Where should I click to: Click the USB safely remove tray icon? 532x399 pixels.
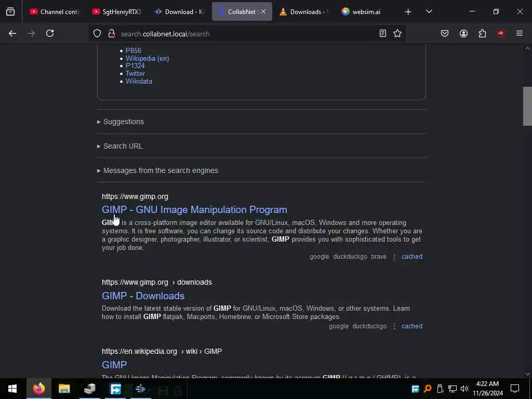(440, 389)
